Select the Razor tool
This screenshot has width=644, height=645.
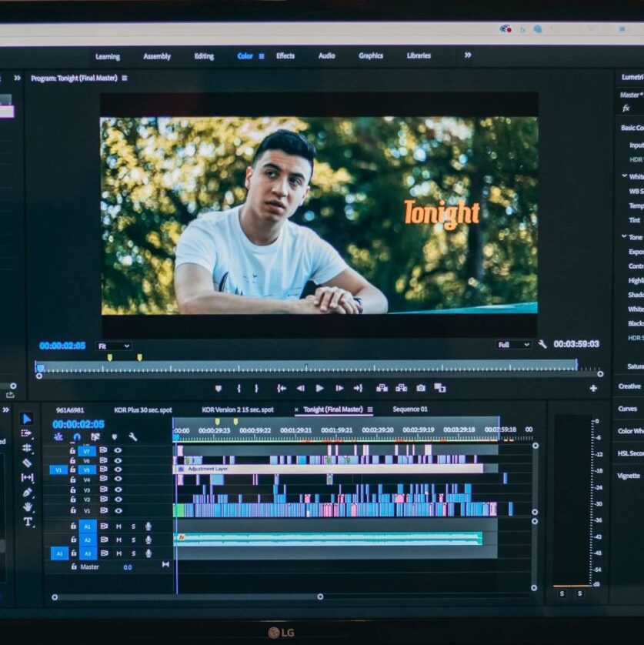click(x=27, y=463)
